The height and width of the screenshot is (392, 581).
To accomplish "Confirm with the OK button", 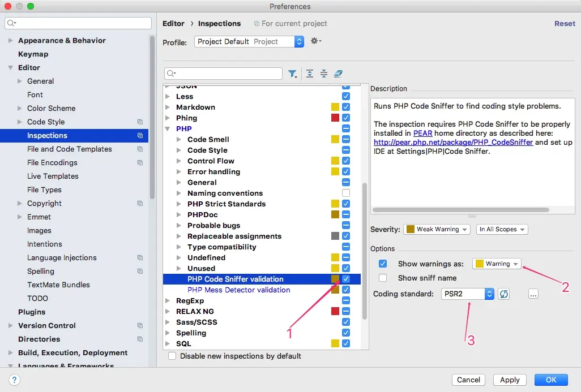I will [x=551, y=380].
